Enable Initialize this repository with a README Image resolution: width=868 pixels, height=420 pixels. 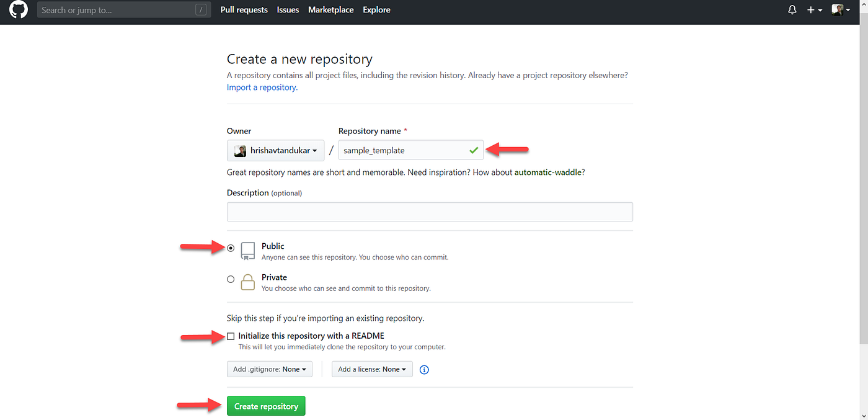coord(231,336)
